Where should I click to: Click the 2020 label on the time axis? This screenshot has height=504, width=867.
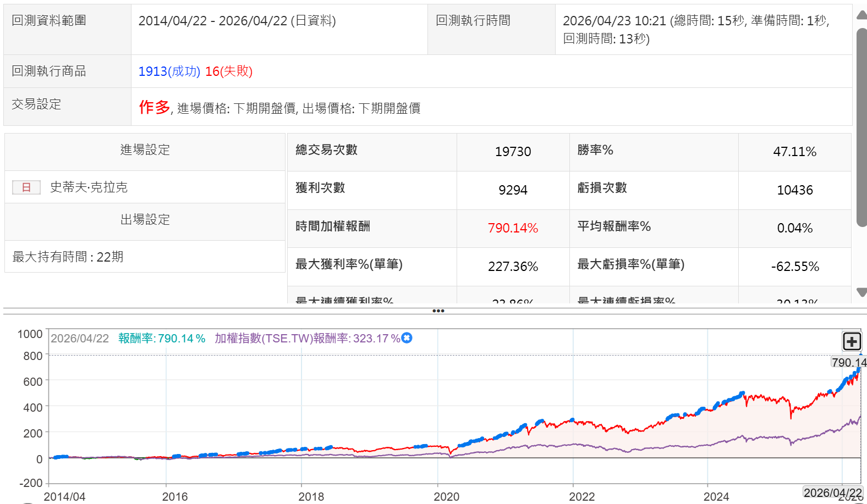coord(446,496)
